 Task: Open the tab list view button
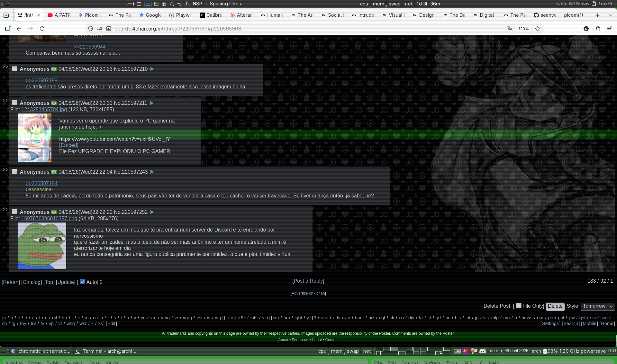(6, 15)
